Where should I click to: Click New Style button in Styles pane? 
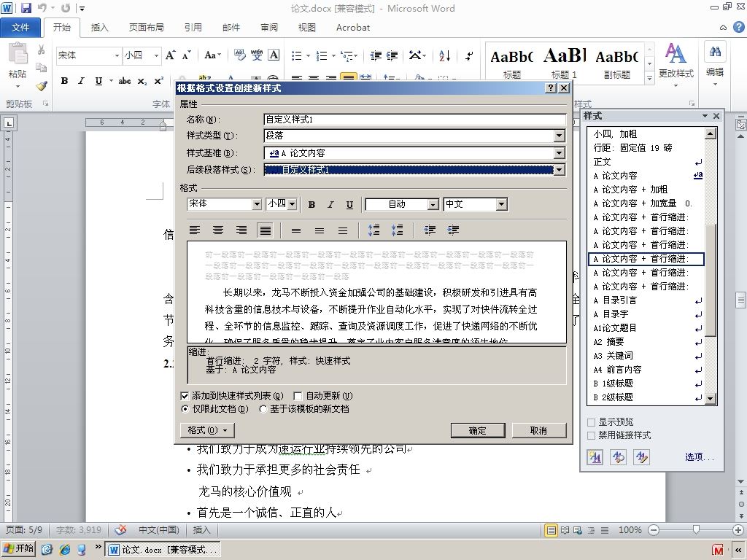point(595,457)
